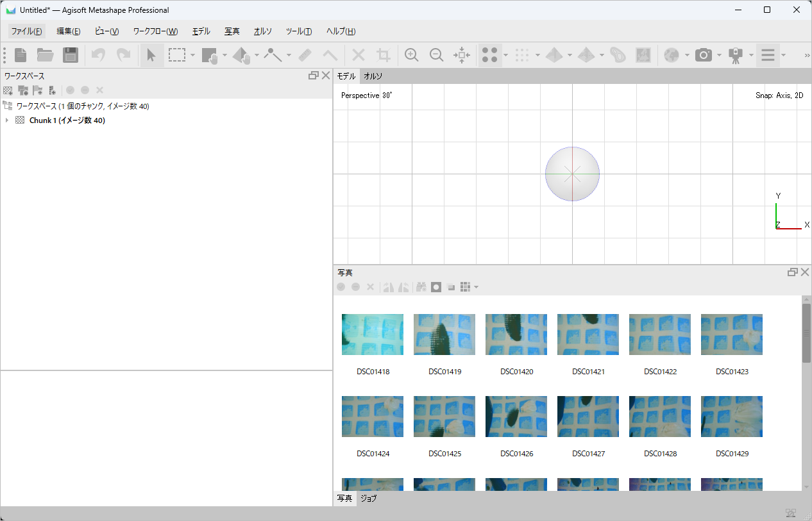812x521 pixels.
Task: Select the Rectangle selection tool
Action: (177, 55)
